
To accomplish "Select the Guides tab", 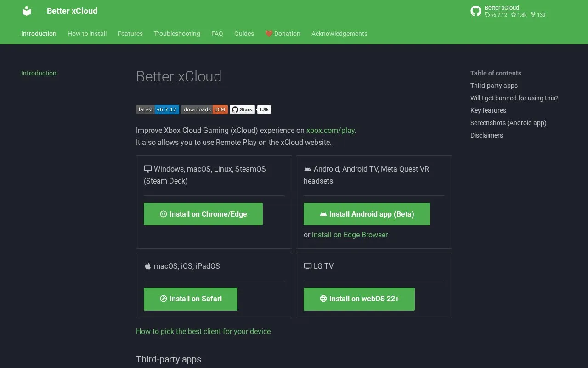I will 244,34.
